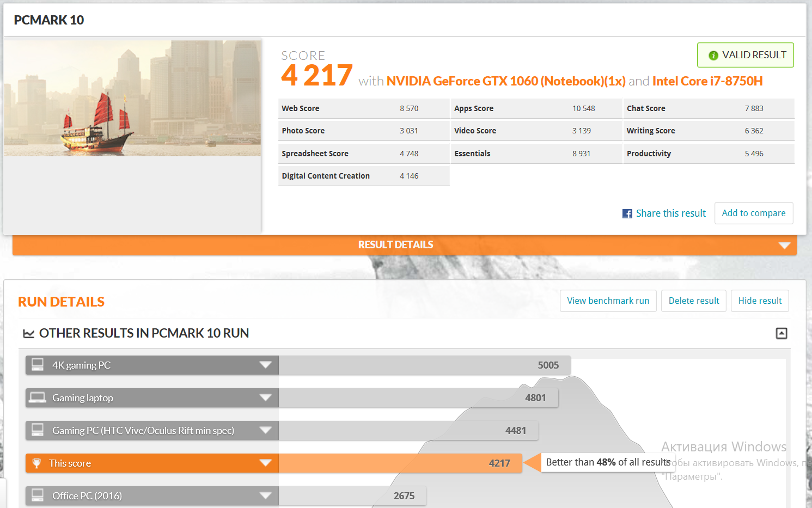Open Intel Core i7-8750H link
812x508 pixels.
tap(707, 81)
